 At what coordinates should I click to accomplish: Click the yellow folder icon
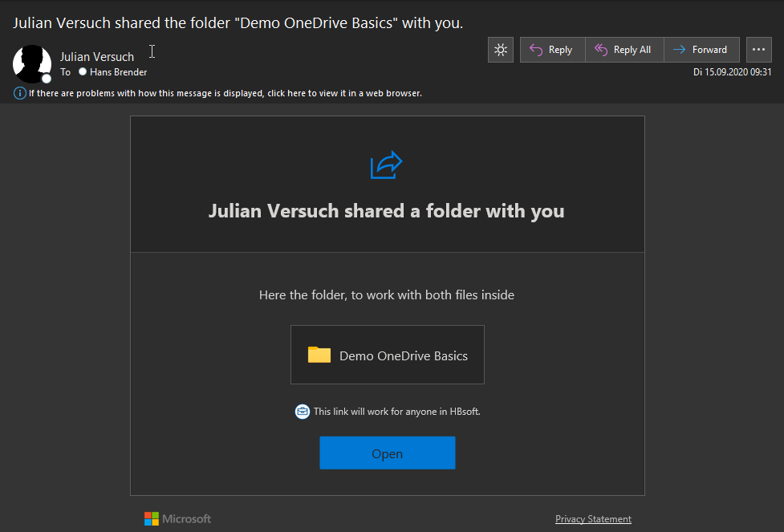click(319, 355)
